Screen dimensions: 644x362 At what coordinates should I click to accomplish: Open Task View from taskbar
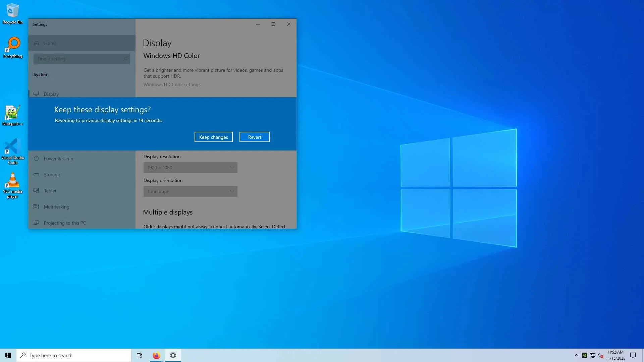coord(139,355)
